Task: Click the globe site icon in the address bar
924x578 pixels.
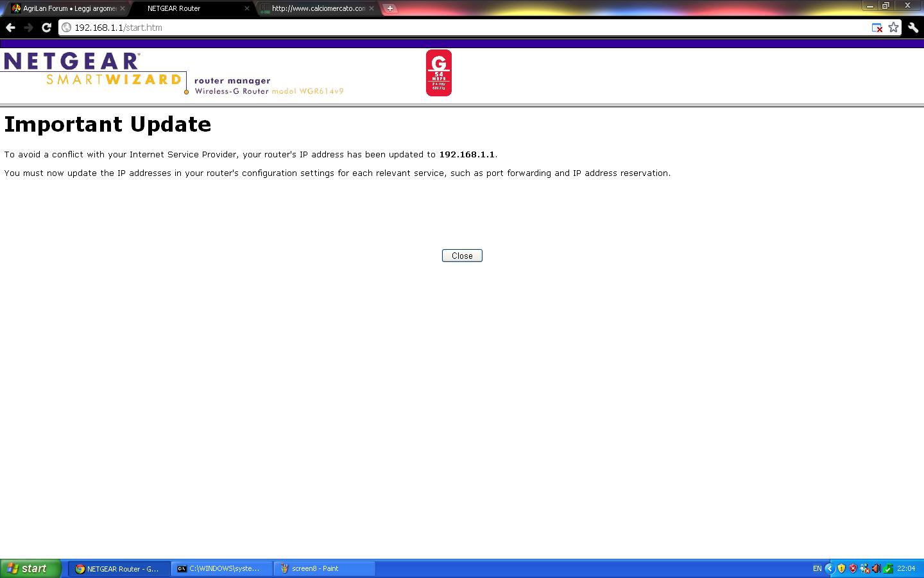Action: pyautogui.click(x=67, y=28)
